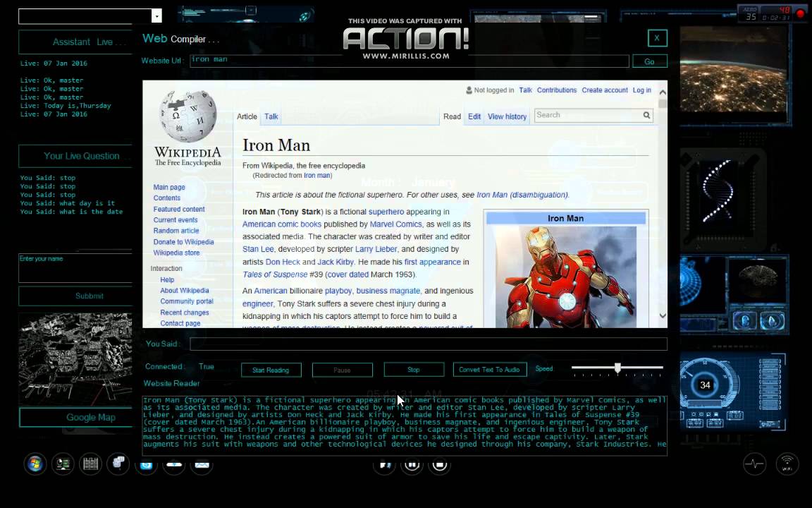Viewport: 812px width, 508px height.
Task: Launch the Skype dock icon
Action: coord(146,465)
